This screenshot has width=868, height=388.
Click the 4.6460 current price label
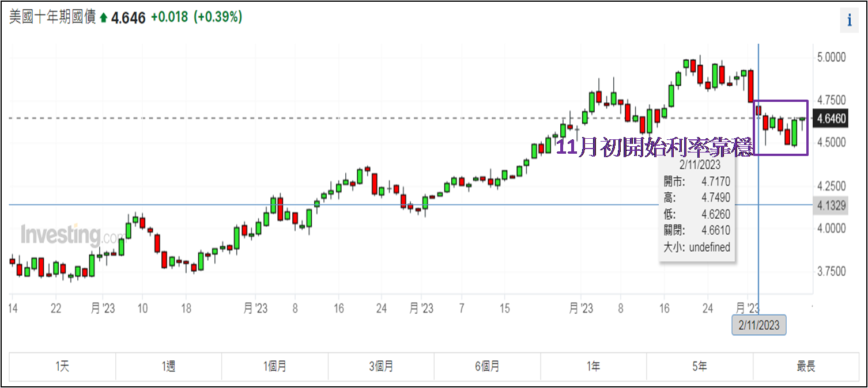(831, 119)
